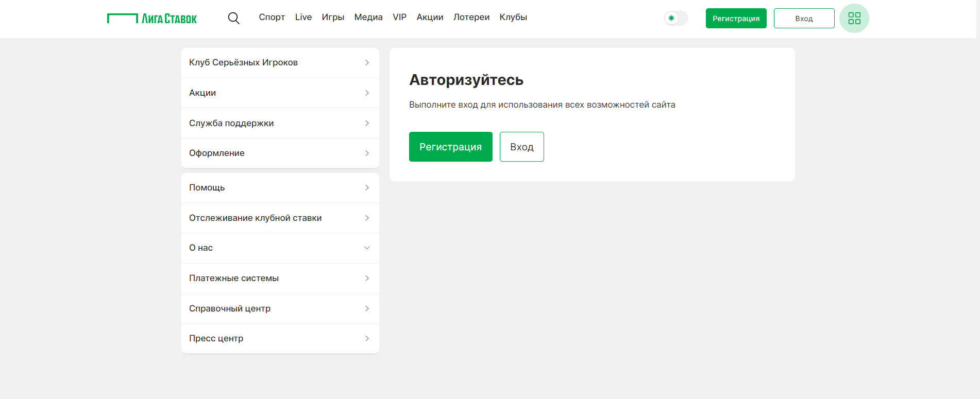Open the Справочный центр sidebar row
980x399 pixels.
click(280, 308)
